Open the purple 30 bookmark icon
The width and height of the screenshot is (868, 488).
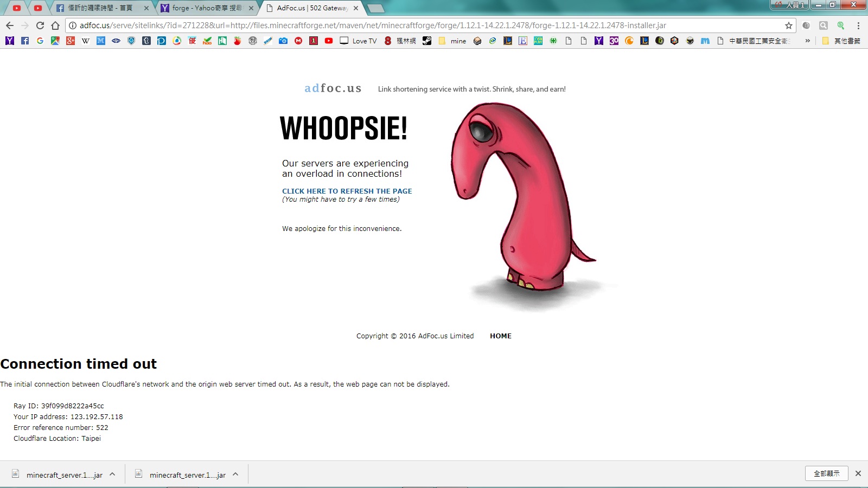[x=614, y=41]
